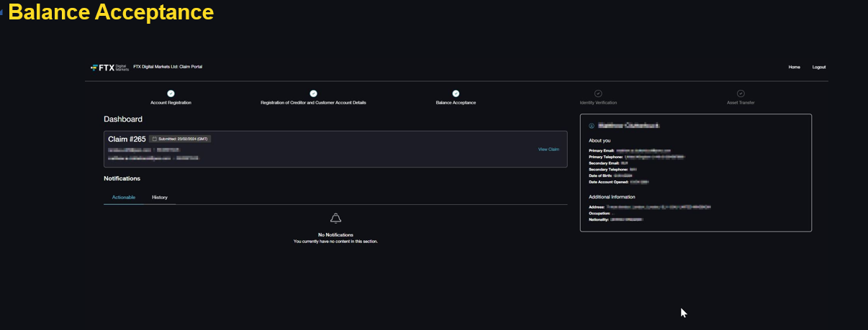
Task: Click the FTX Digital Markets logo
Action: [x=109, y=67]
